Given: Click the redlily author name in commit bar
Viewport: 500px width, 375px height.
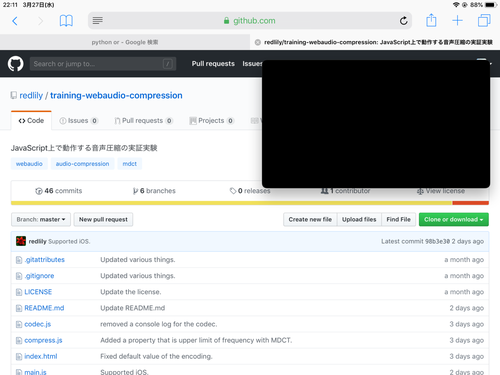Looking at the screenshot, I should pos(37,241).
